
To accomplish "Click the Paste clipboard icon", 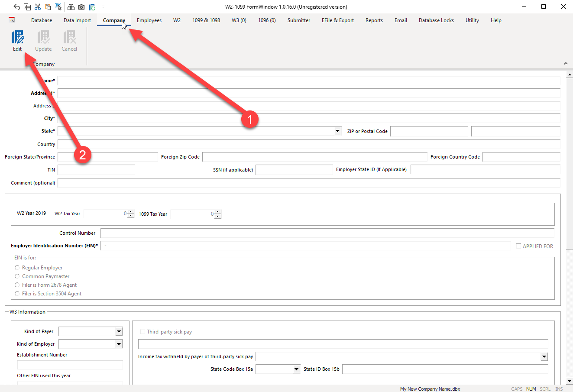I will (x=48, y=7).
